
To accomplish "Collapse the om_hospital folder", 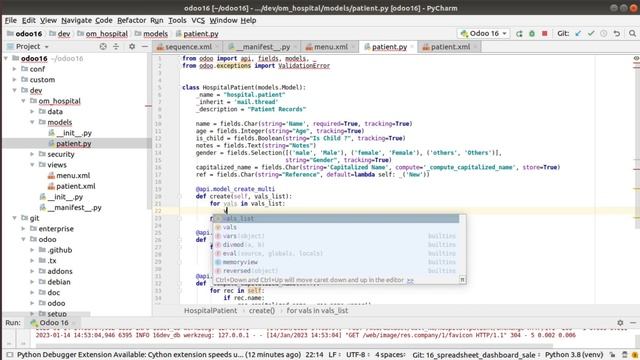I will pos(24,101).
